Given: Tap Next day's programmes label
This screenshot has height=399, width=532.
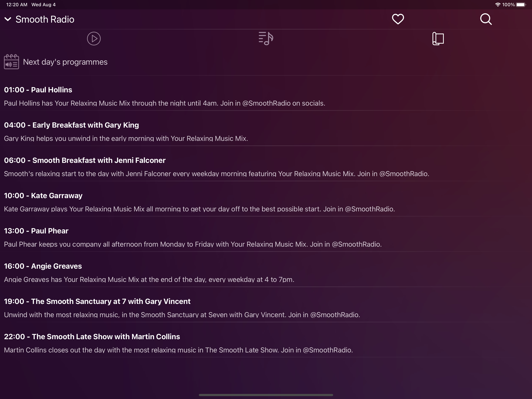Looking at the screenshot, I should tap(65, 62).
